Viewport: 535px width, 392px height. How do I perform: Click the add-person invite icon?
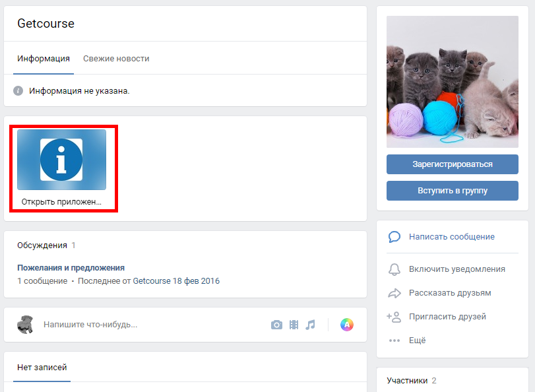(x=394, y=317)
